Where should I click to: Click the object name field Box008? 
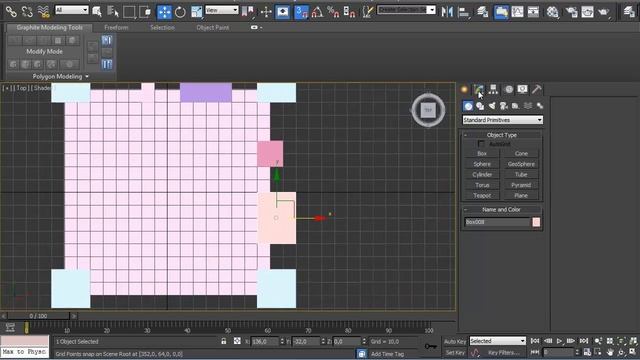[x=497, y=222]
